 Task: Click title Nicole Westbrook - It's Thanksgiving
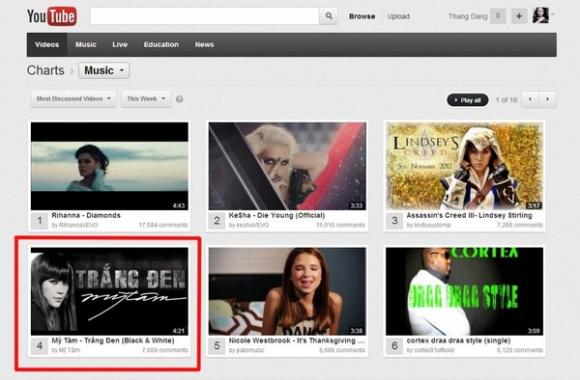pos(297,340)
